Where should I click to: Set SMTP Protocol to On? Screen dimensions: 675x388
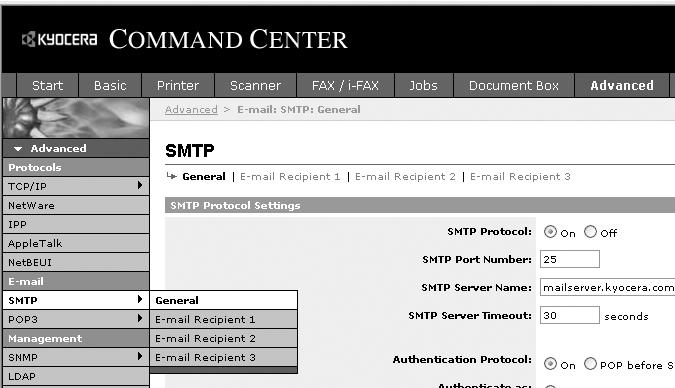[x=550, y=232]
